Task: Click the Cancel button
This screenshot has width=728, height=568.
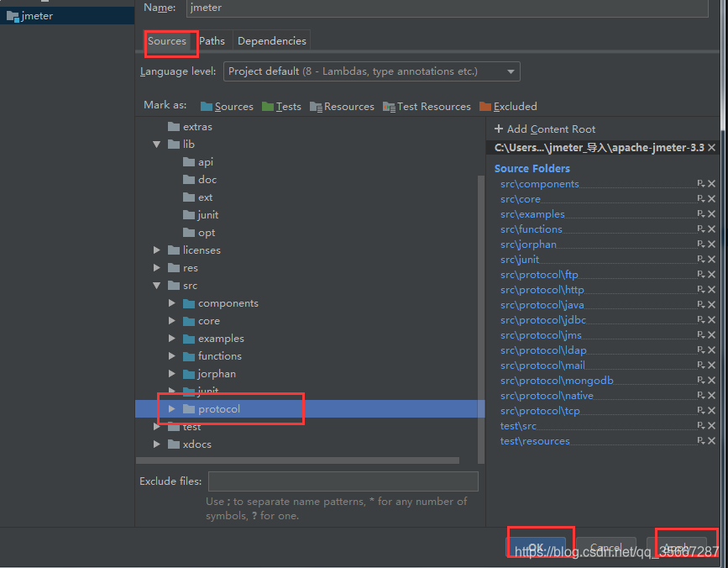Action: (x=606, y=548)
